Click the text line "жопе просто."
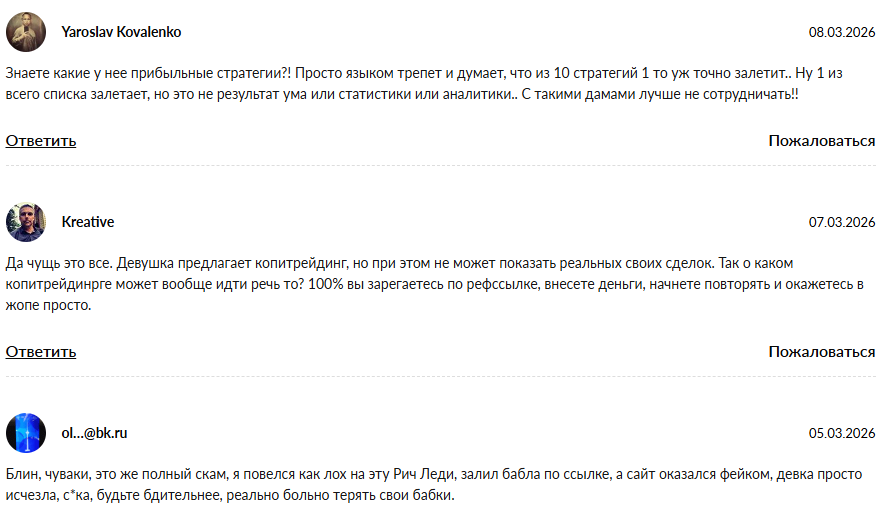The image size is (891, 523). 48,306
